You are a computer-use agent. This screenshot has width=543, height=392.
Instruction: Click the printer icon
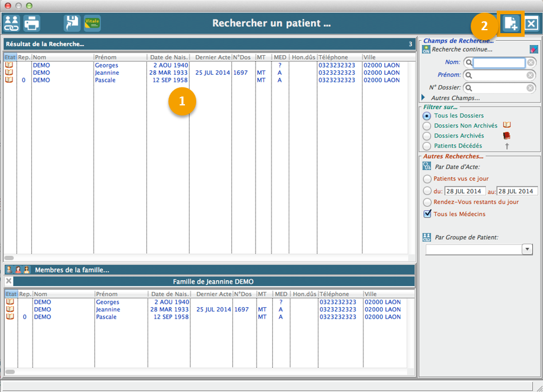tap(31, 24)
